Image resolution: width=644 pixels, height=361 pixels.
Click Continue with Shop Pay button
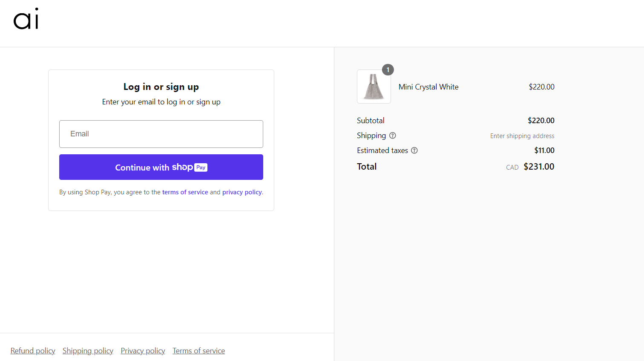[161, 167]
